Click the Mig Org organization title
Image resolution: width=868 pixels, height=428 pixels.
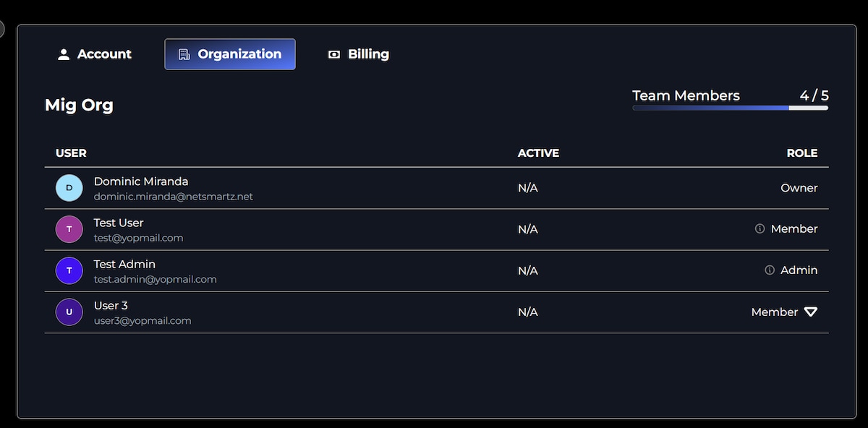pyautogui.click(x=79, y=105)
